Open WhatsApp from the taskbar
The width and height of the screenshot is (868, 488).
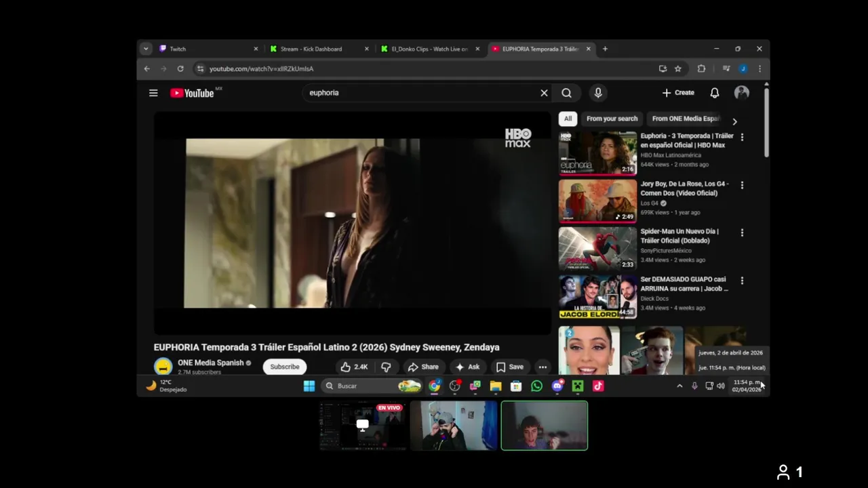click(x=536, y=386)
